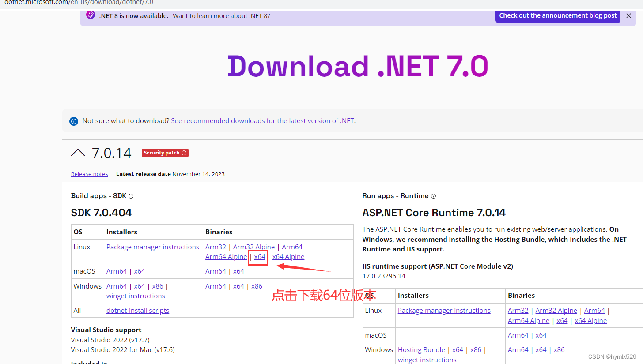This screenshot has height=364, width=643.
Task: Open SDK Linux Package manager instructions
Action: pos(153,247)
